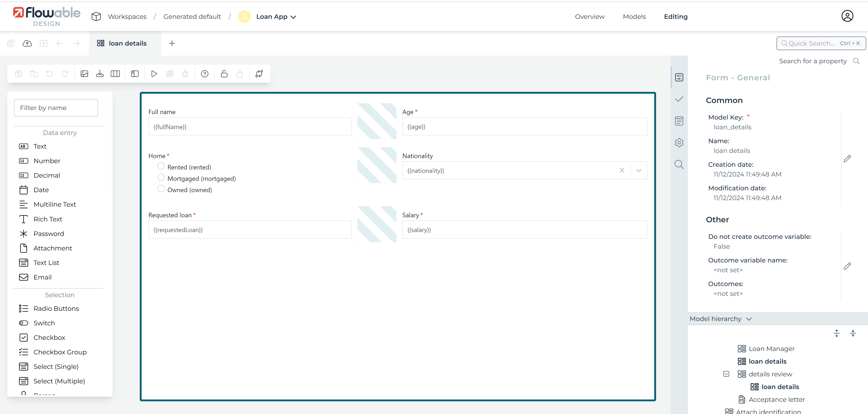Open the Nationality dropdown arrow
Screen dimensions: 868x414
coord(639,170)
